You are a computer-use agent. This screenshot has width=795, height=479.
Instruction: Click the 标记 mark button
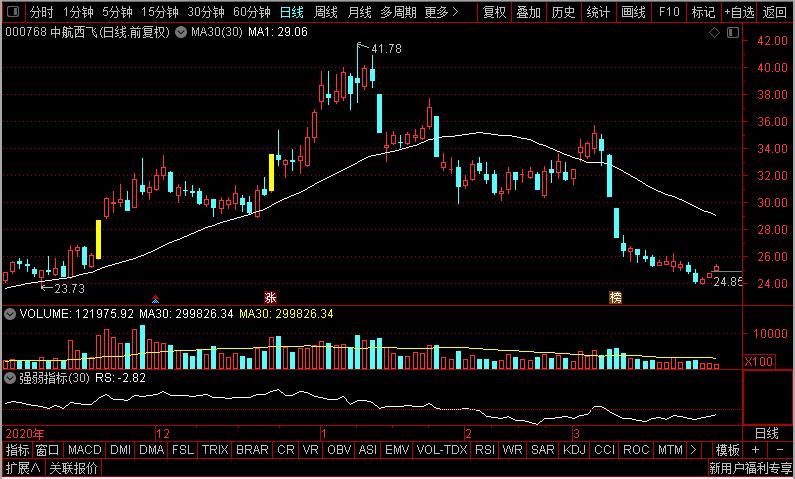click(x=703, y=12)
